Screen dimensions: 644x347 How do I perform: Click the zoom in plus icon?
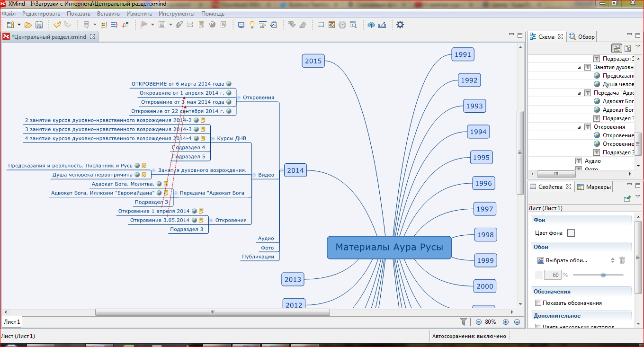click(506, 322)
